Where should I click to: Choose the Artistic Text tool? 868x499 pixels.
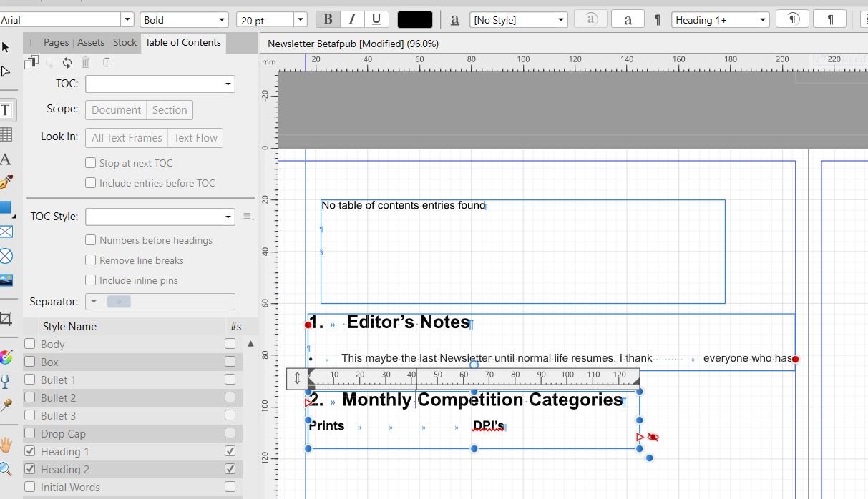coord(9,159)
